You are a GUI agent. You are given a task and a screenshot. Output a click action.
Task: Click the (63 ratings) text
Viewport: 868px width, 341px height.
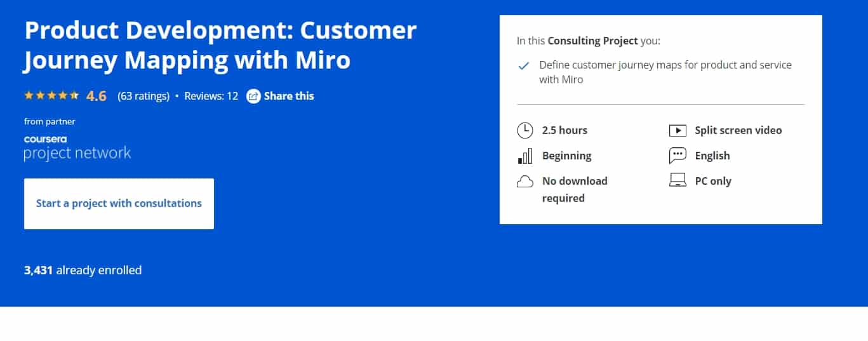pyautogui.click(x=144, y=97)
